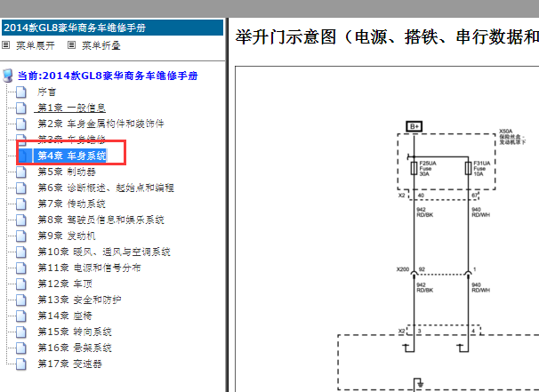
Task: Click the 举升门示意图 diagram heading
Action: (x=387, y=37)
